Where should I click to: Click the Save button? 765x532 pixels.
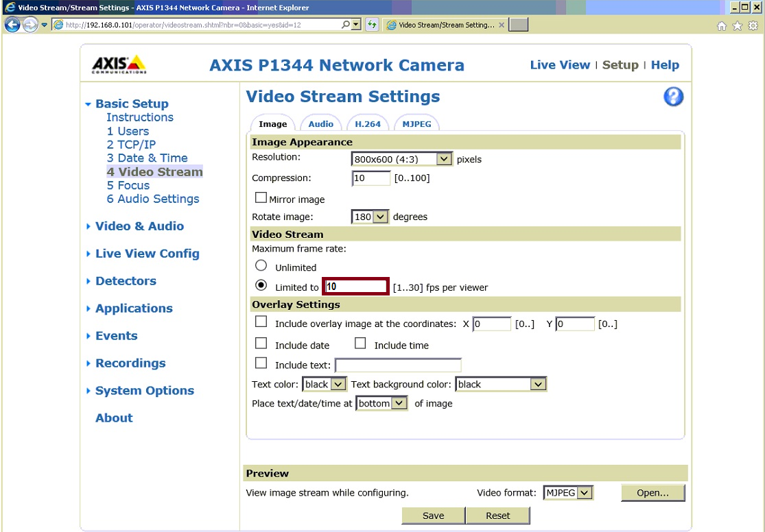pos(433,516)
